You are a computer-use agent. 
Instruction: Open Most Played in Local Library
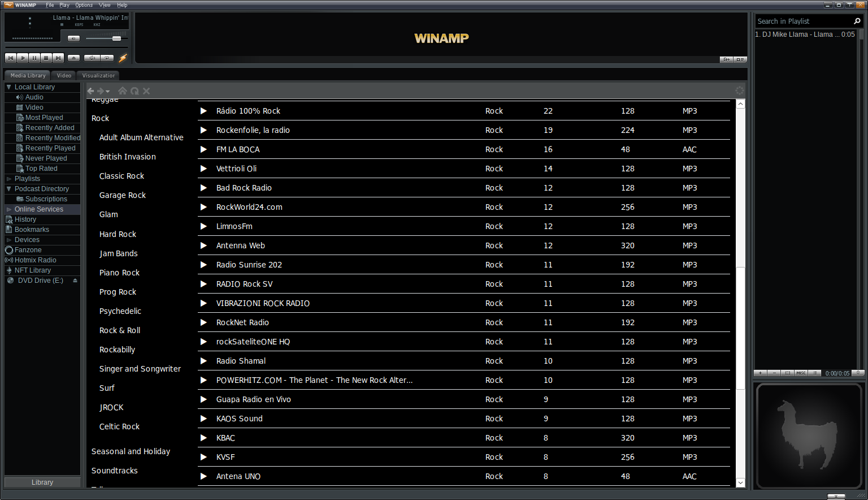pyautogui.click(x=44, y=118)
